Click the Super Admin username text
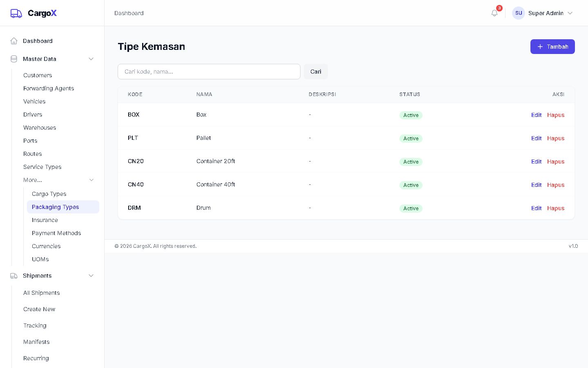 pyautogui.click(x=546, y=13)
